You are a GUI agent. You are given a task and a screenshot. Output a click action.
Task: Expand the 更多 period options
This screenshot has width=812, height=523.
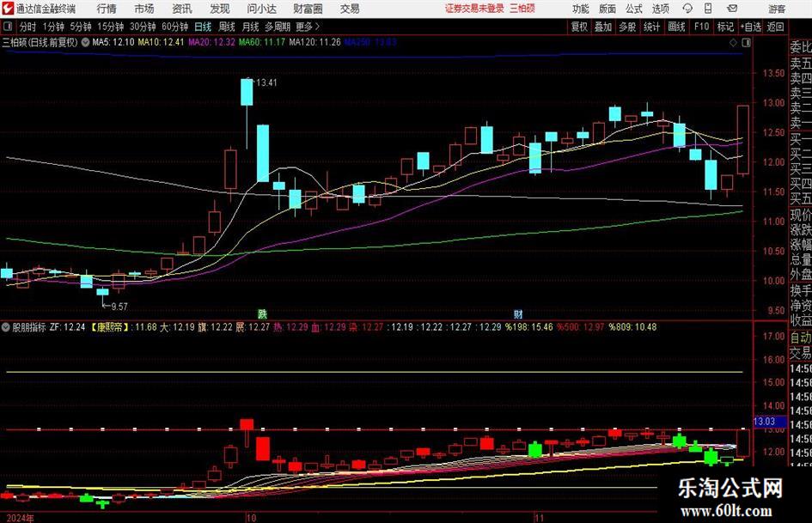(308, 27)
